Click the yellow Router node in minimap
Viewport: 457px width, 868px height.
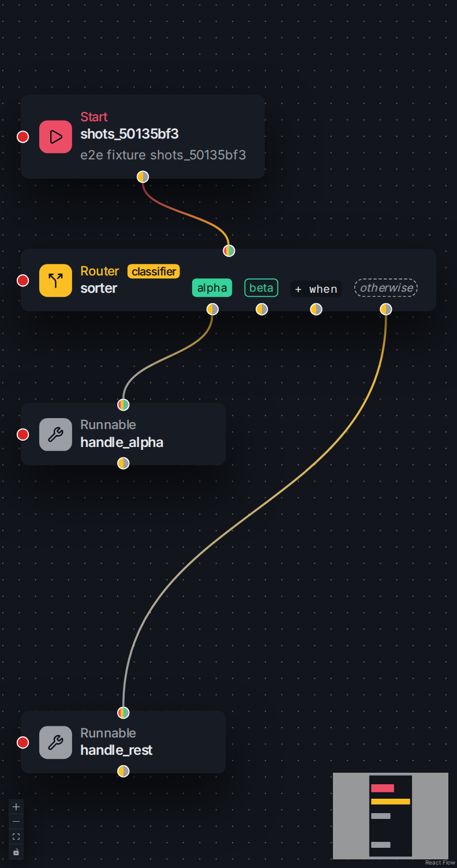tap(391, 802)
